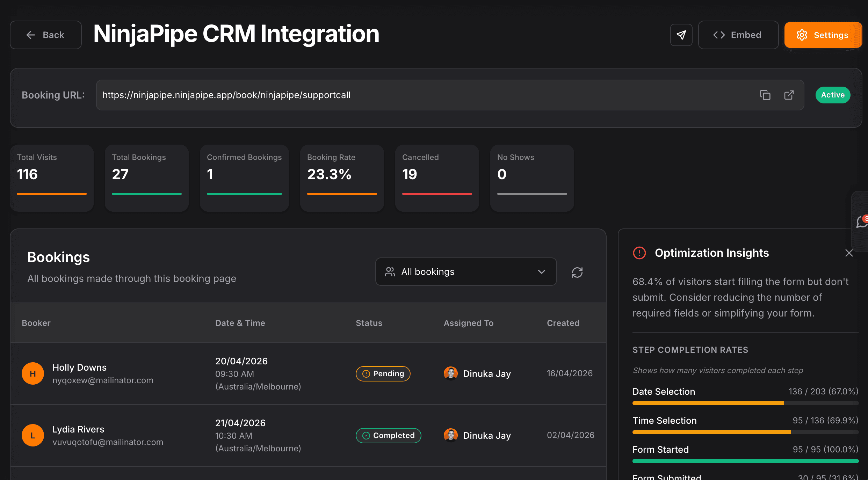
Task: Go Back to previous page
Action: point(46,35)
